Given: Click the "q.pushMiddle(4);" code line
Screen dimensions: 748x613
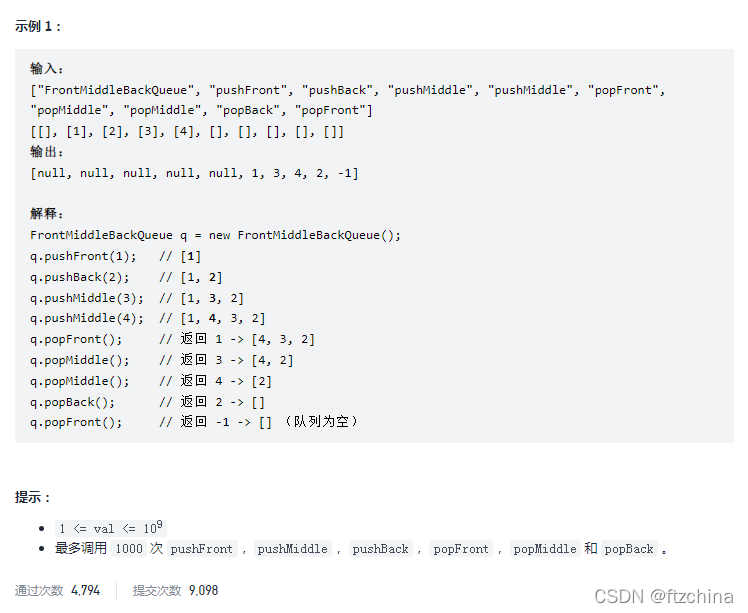Looking at the screenshot, I should click(87, 318).
